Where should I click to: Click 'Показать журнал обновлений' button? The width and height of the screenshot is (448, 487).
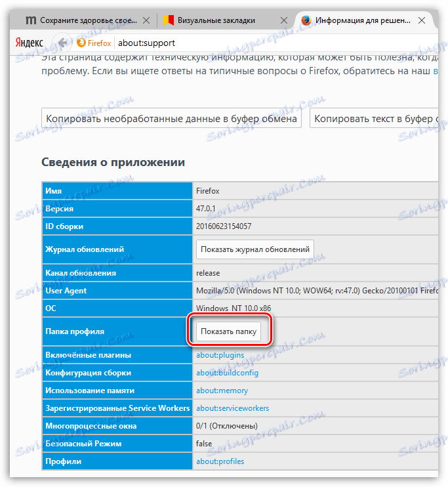(255, 249)
